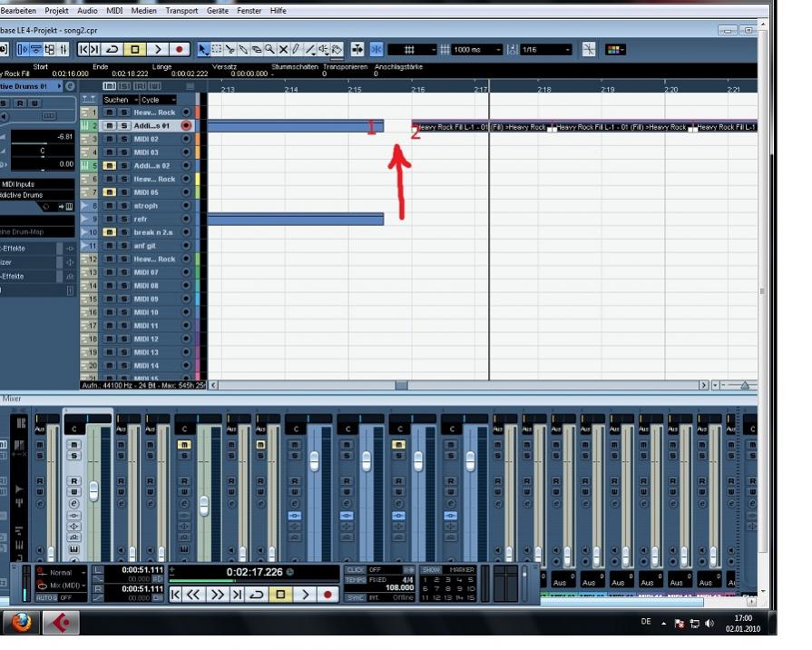
Task: Go to next marker in top toolbar
Action: pos(94,50)
